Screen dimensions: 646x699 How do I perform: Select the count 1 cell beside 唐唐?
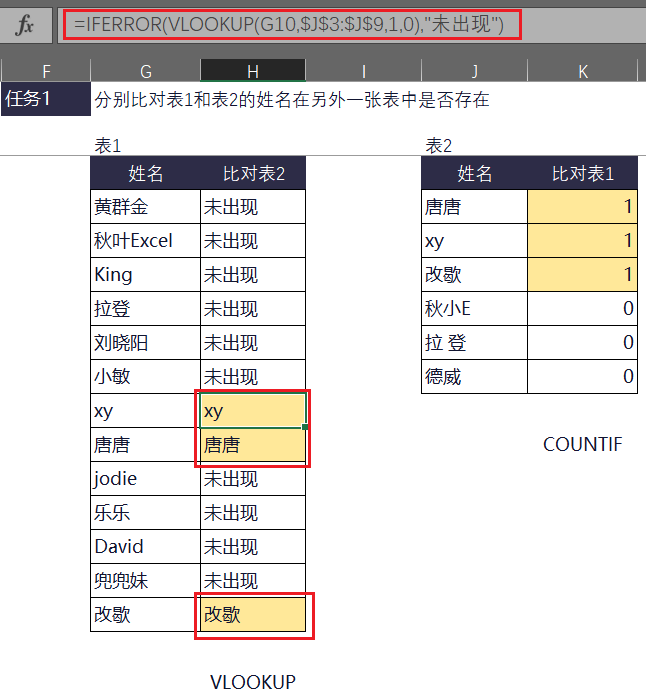pos(583,207)
